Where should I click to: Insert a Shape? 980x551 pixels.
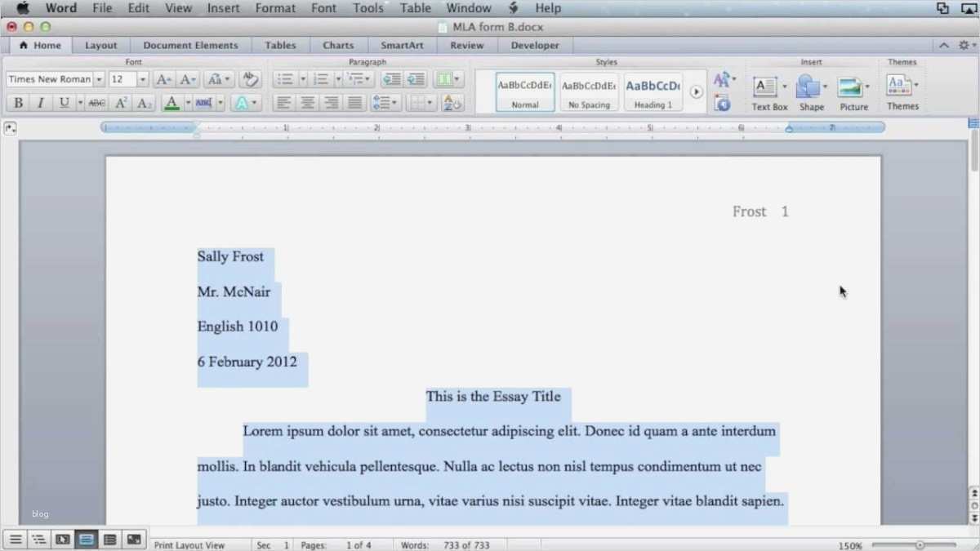[810, 90]
